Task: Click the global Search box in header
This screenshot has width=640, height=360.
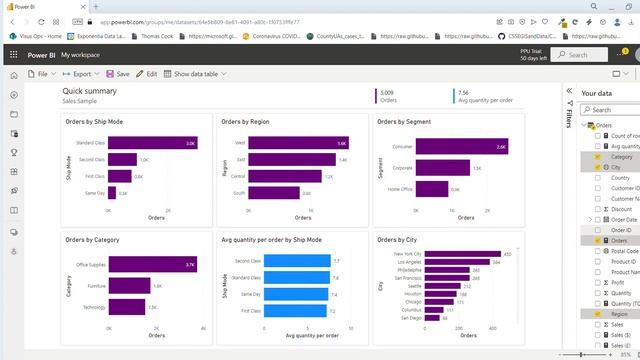Action: [579, 54]
